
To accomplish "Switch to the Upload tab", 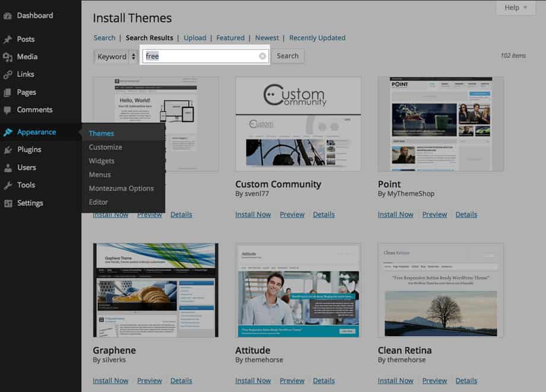I will [195, 38].
